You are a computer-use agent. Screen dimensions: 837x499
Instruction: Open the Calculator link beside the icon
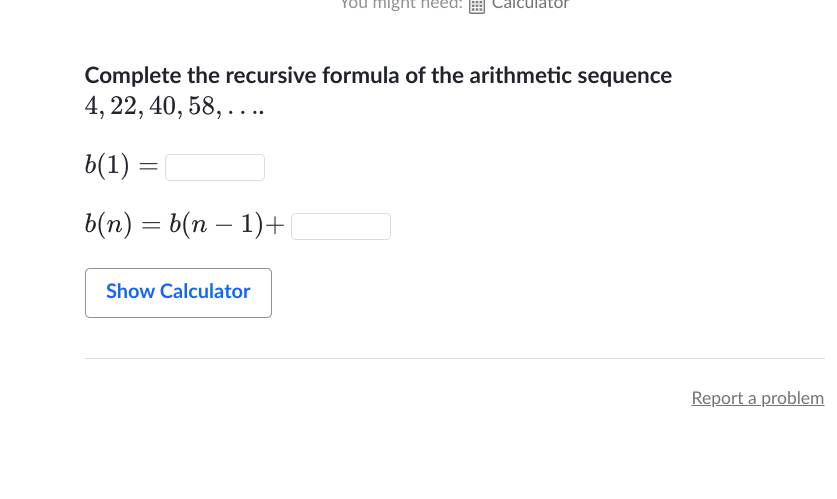click(530, 5)
